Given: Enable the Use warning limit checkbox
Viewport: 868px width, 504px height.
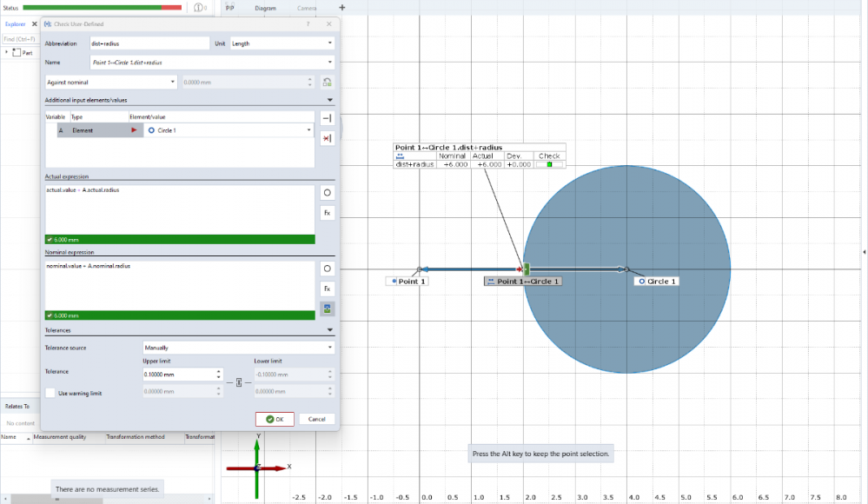Looking at the screenshot, I should (x=50, y=394).
